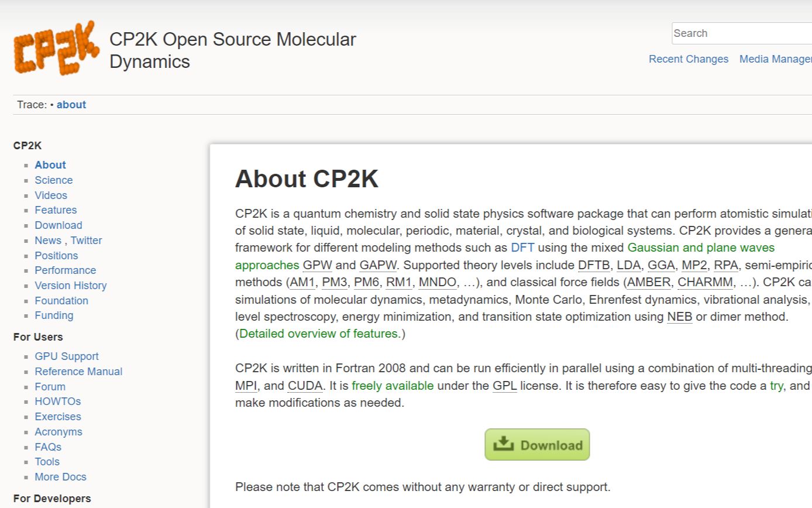Image resolution: width=812 pixels, height=508 pixels.
Task: Open the Media Manager link
Action: pos(776,59)
